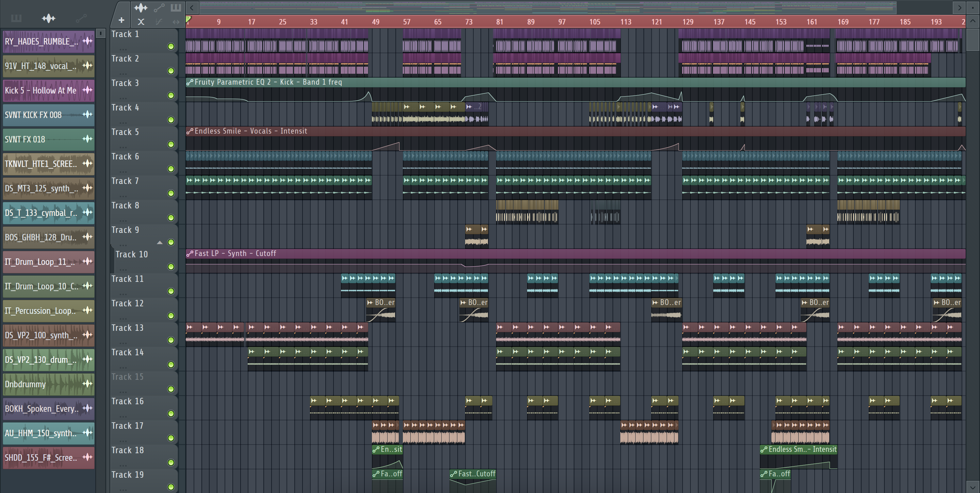The image size is (980, 493).
Task: Open Endless Smile - Vocals - Intensit clip menu
Action: 190,131
